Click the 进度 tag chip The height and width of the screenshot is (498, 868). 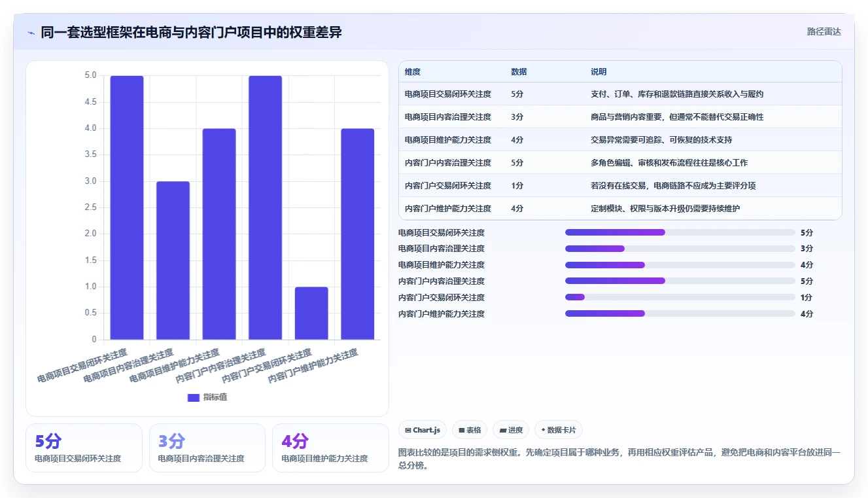tap(511, 430)
